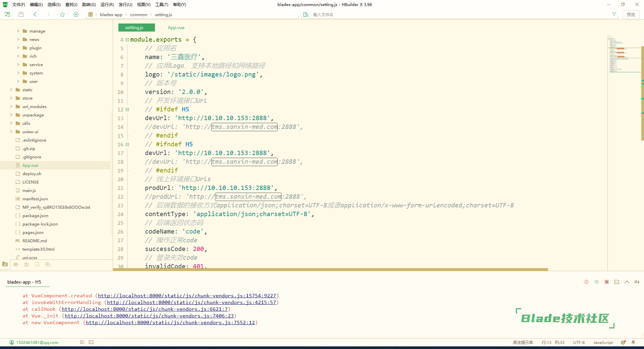Open the 运行(R) menu
The width and height of the screenshot is (644, 349).
[107, 4]
